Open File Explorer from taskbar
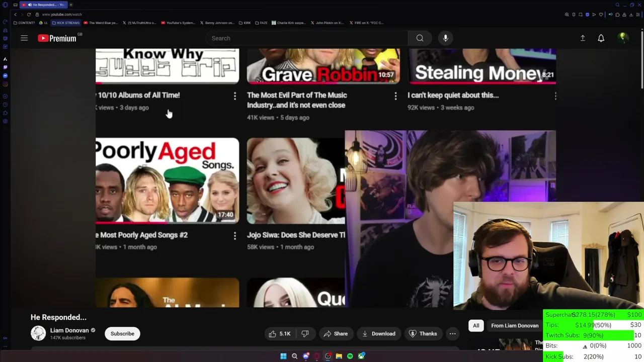The width and height of the screenshot is (644, 362). pos(339,356)
